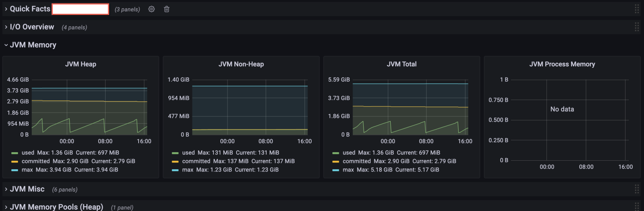The image size is (644, 211).
Task: Toggle committed series in JVM Non-Heap legend
Action: tap(196, 161)
